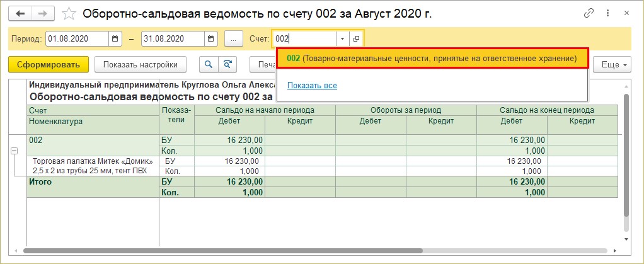
Task: Click the magnifier search icon
Action: 209,64
